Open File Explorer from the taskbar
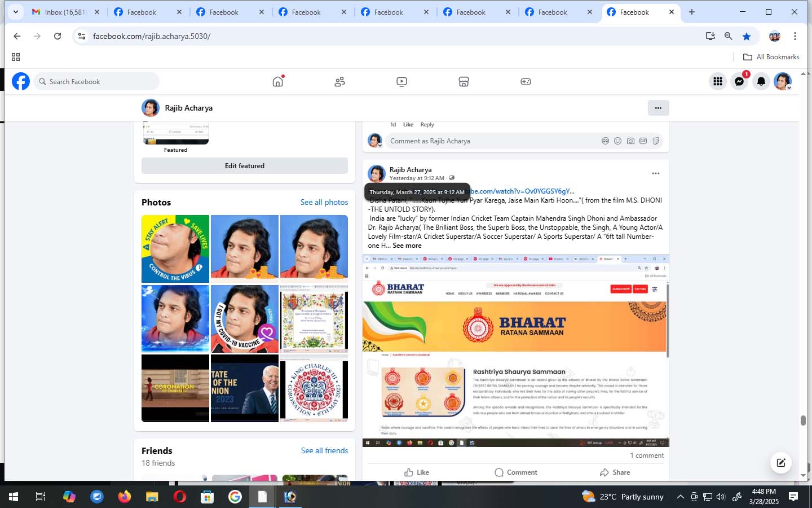Viewport: 812px width, 508px height. click(x=152, y=497)
